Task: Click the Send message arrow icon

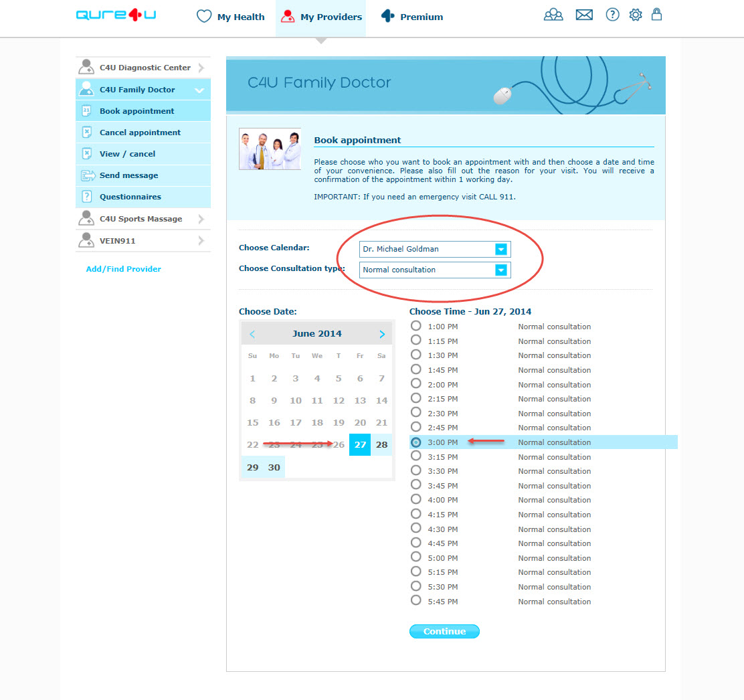Action: 88,175
